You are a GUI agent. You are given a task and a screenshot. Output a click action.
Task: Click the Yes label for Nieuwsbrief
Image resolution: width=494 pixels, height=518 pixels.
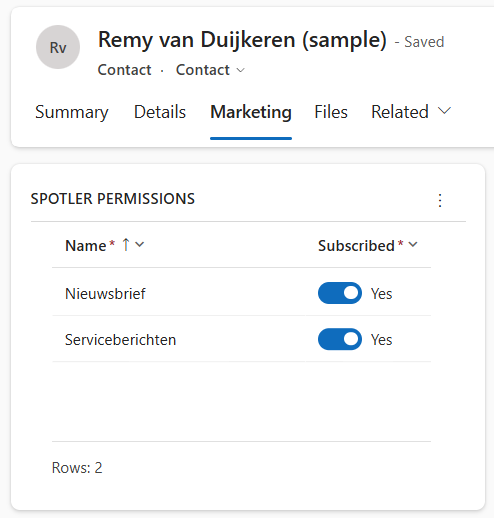coord(382,294)
